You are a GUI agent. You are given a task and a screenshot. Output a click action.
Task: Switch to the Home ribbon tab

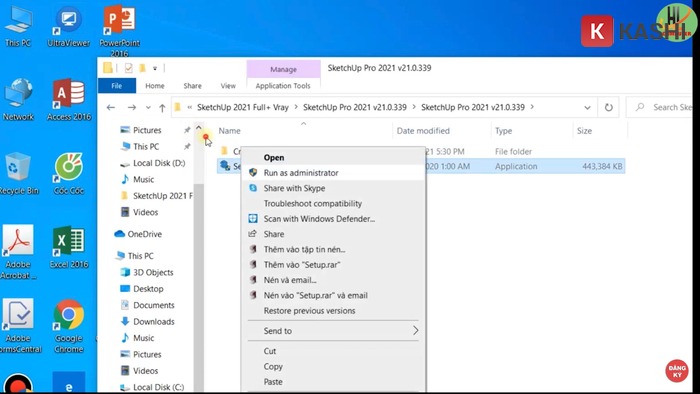tap(155, 86)
